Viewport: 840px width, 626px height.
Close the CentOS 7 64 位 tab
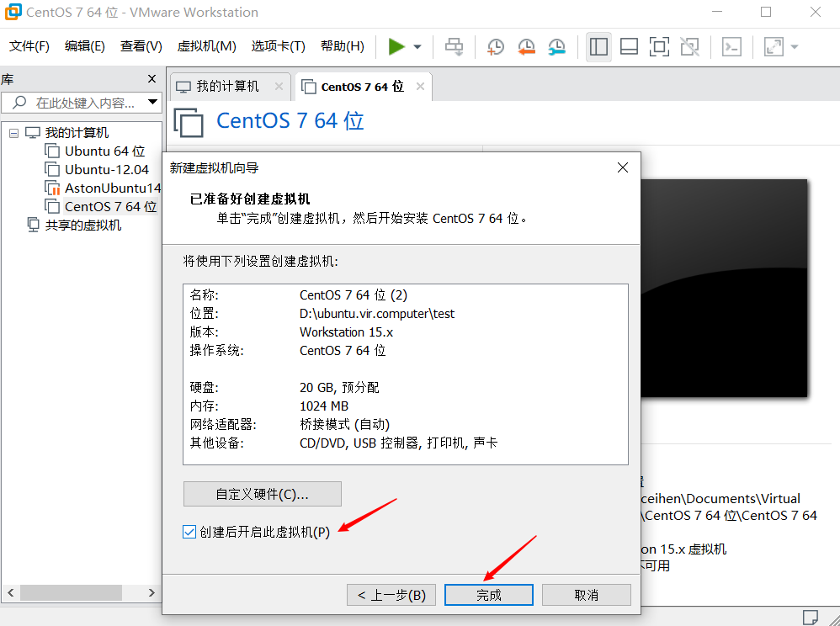pos(421,86)
